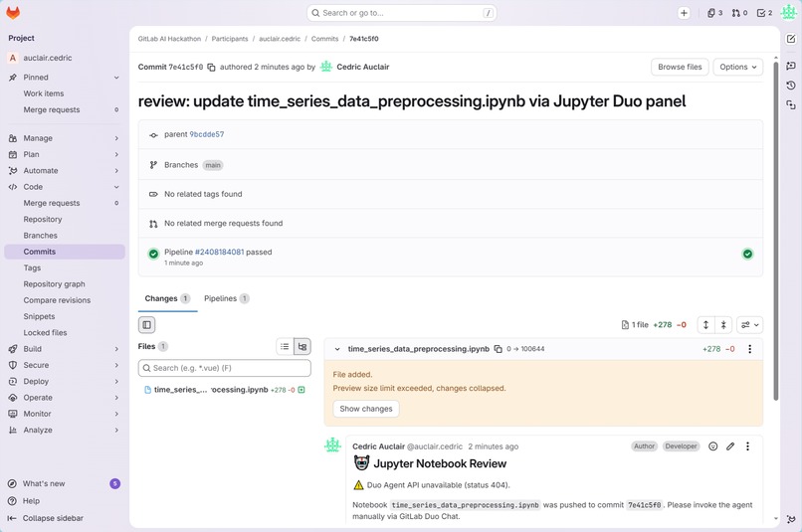Switch to the Pipelines tab
This screenshot has width=802, height=532.
(227, 298)
